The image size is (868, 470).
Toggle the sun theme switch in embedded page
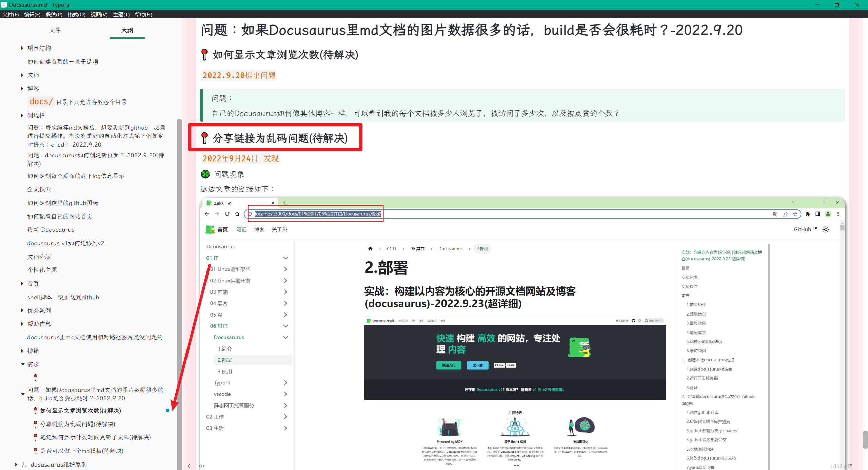(826, 230)
